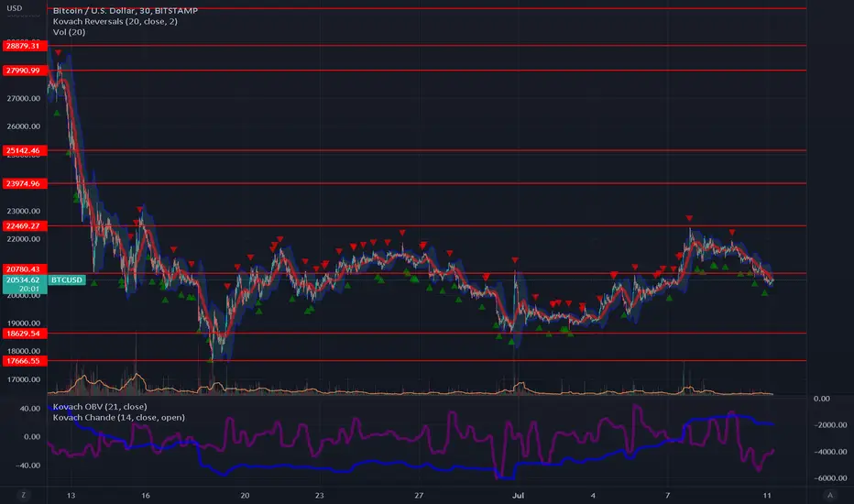Click the Jul label on the time axis
854x504 pixels.
518,495
